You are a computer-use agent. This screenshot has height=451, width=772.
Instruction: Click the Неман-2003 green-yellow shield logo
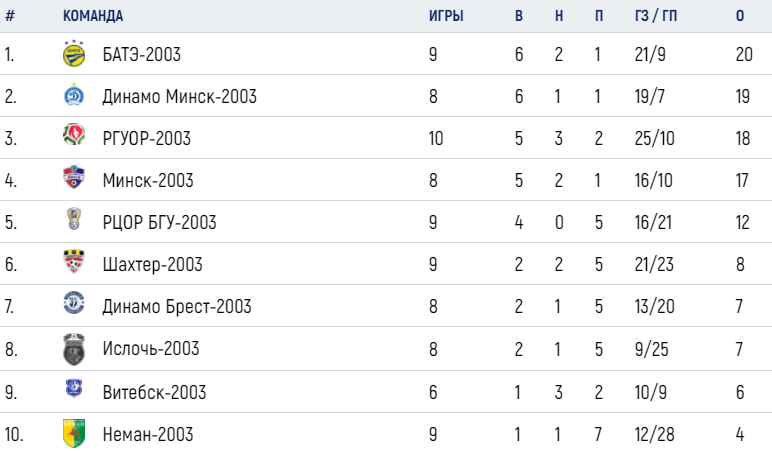(x=74, y=433)
